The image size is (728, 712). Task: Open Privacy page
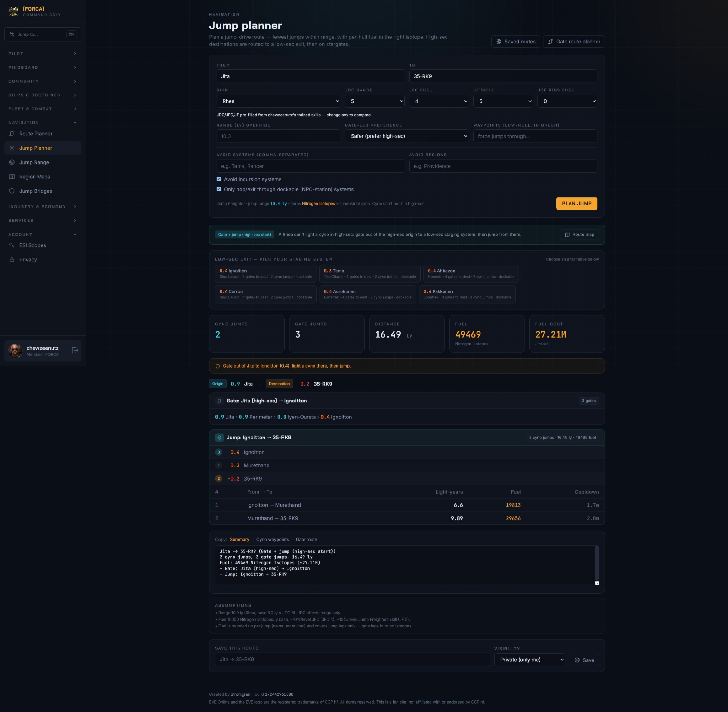click(43, 260)
